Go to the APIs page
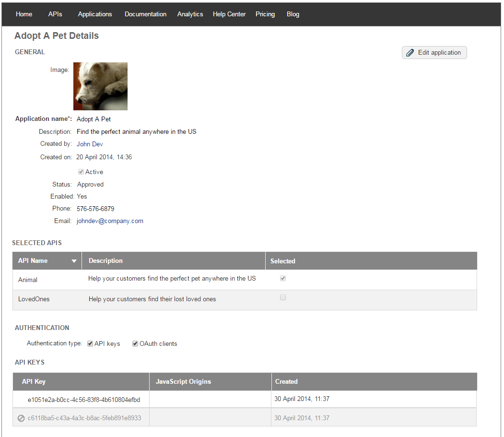 55,14
